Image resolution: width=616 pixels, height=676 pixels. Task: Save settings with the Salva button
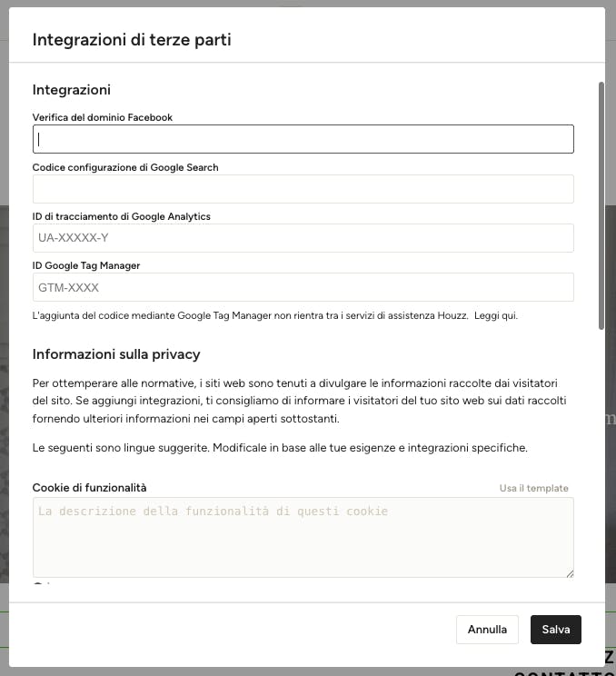[x=556, y=630]
